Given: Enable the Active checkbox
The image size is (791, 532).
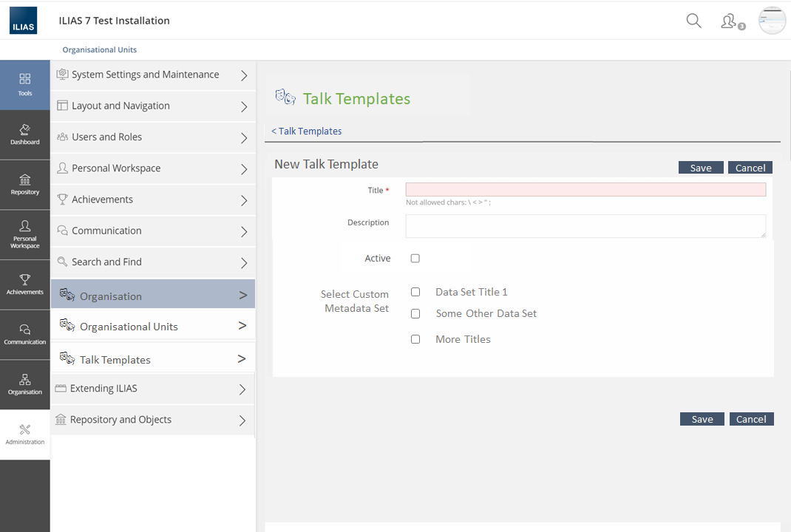Looking at the screenshot, I should pos(415,259).
